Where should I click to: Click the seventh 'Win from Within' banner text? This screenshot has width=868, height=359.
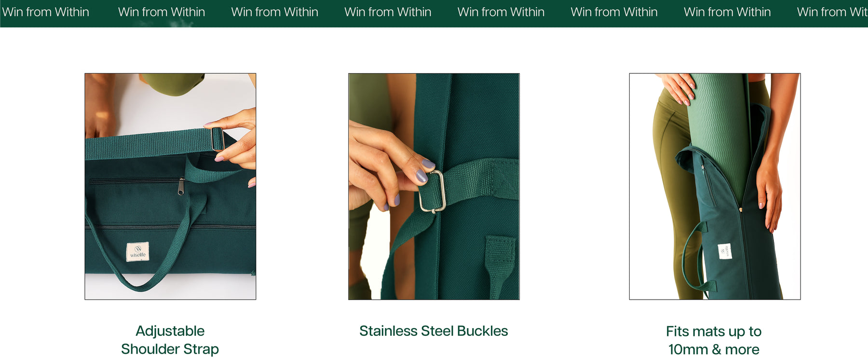(727, 12)
